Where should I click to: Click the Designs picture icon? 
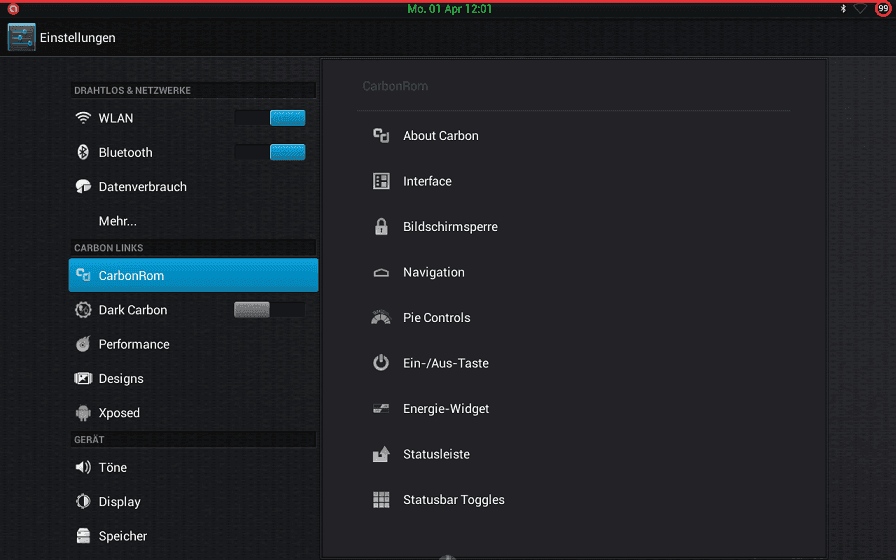coord(83,378)
